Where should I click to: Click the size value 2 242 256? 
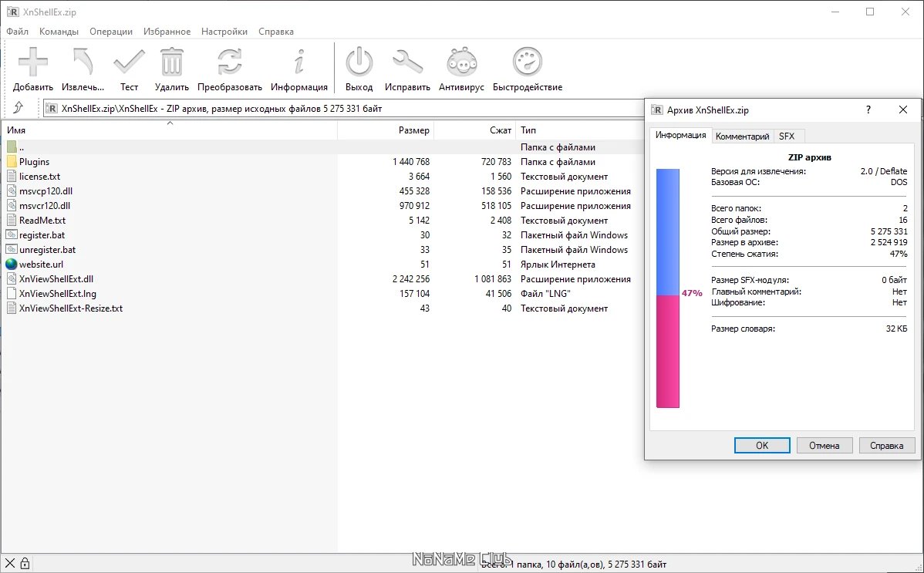[411, 279]
